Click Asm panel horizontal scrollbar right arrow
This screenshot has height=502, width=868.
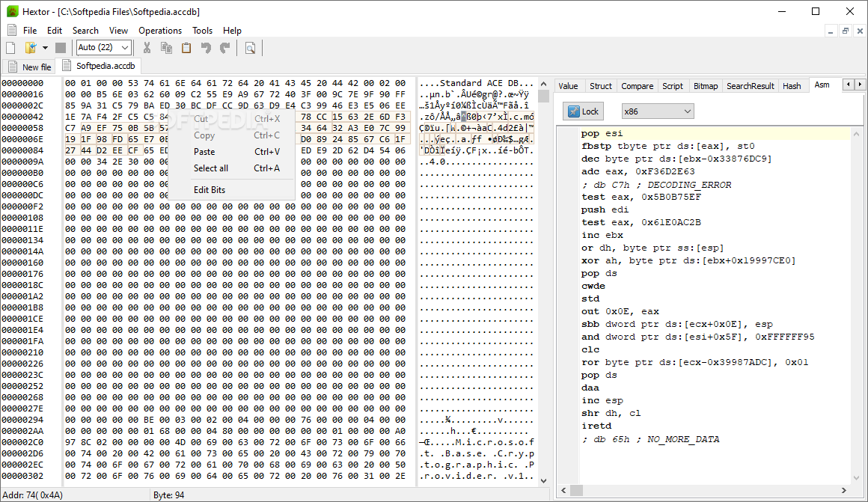click(843, 490)
